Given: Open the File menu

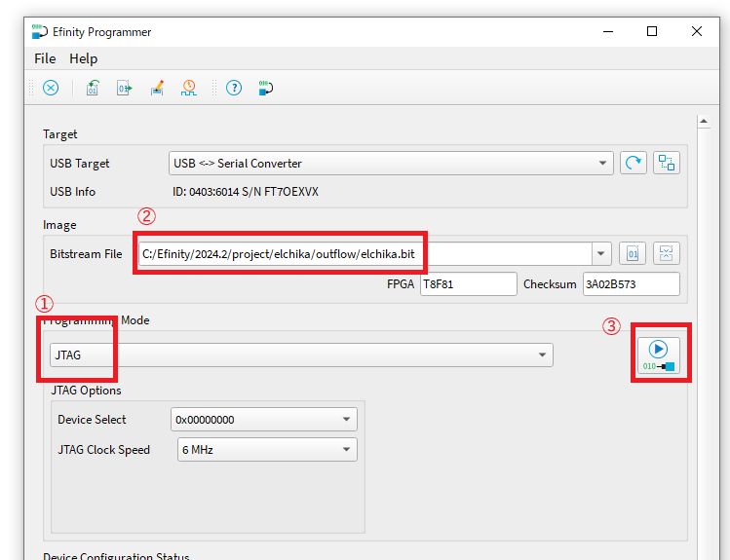Looking at the screenshot, I should [45, 58].
